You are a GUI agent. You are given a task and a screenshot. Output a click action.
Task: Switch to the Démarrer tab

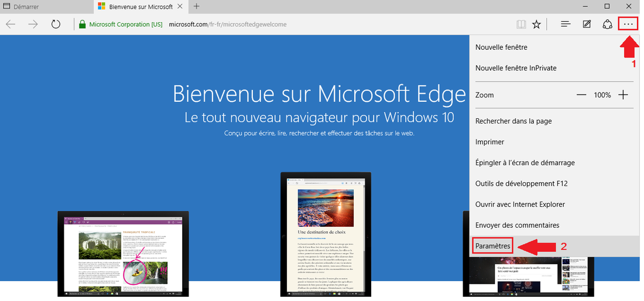47,6
